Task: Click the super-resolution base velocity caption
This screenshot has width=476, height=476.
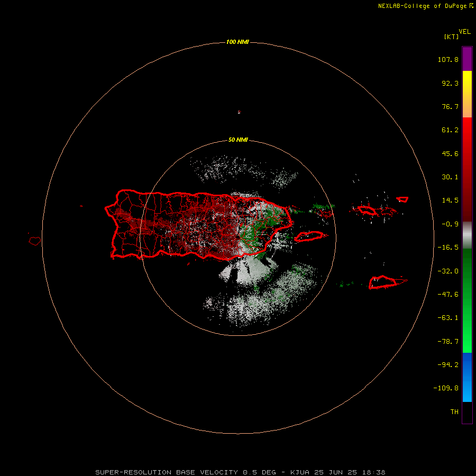Action: click(x=241, y=472)
